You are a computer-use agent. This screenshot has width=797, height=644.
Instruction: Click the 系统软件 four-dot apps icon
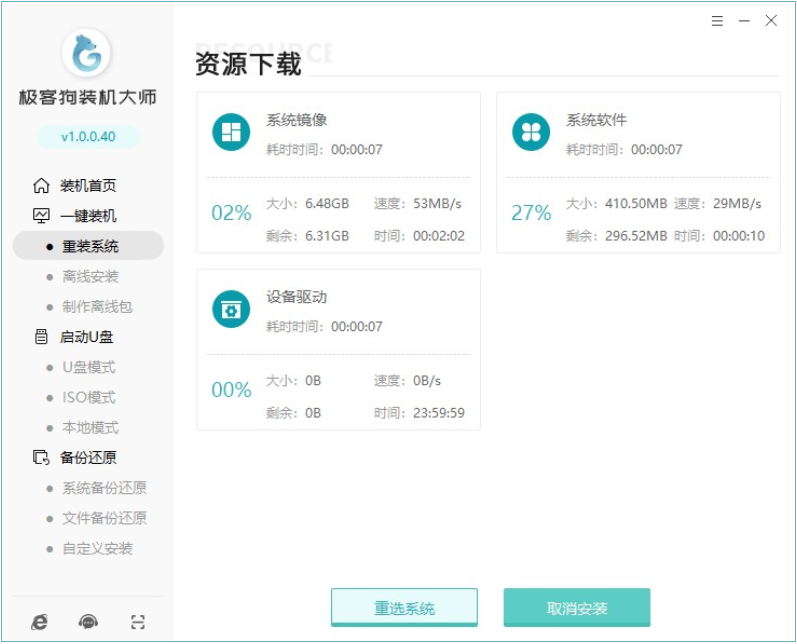tap(531, 132)
